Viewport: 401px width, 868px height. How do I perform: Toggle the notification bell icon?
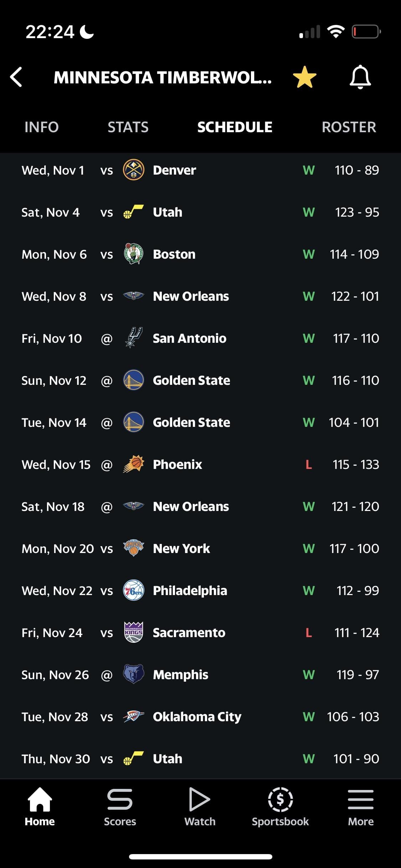360,77
